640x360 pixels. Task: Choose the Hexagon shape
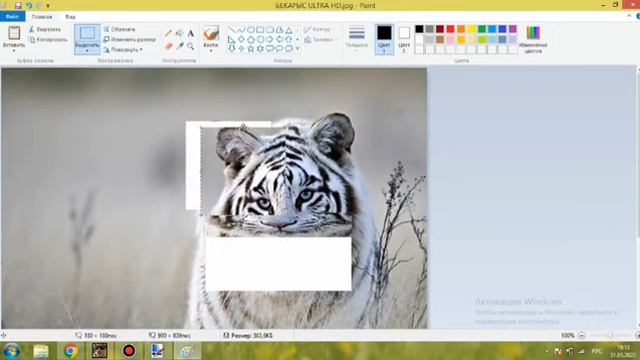click(260, 40)
